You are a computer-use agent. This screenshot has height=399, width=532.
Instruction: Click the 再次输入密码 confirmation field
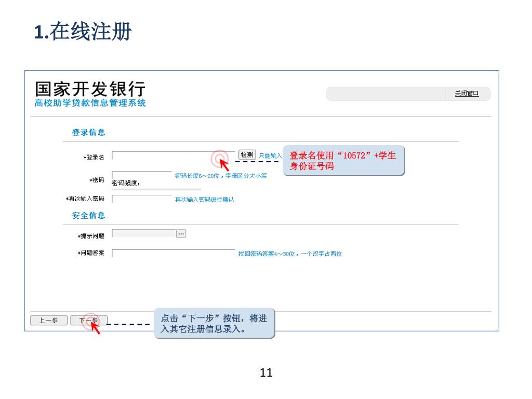142,199
